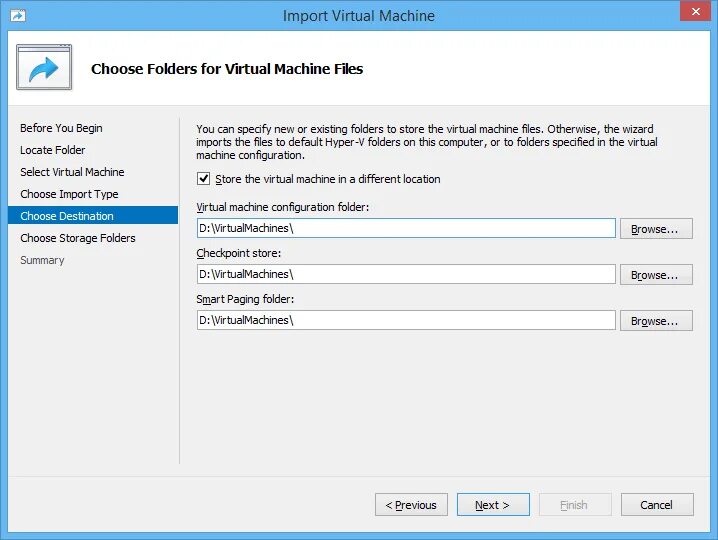The width and height of the screenshot is (718, 540).
Task: Select the Select Virtual Machine step
Action: [72, 172]
